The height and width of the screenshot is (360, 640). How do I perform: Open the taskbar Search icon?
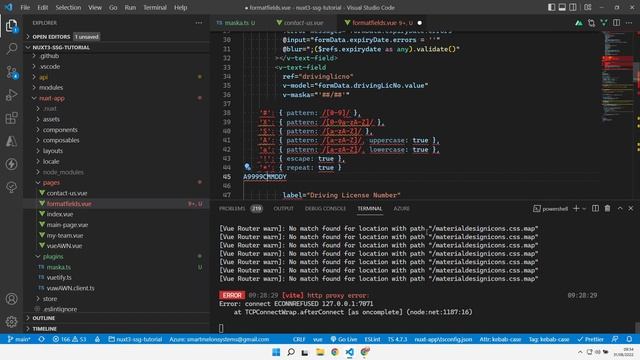[x=291, y=352]
